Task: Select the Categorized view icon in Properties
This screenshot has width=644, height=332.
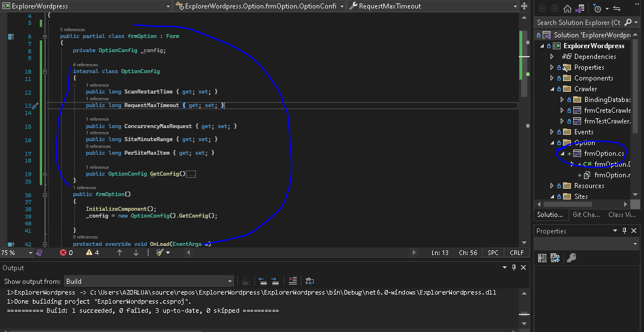Action: 541,257
